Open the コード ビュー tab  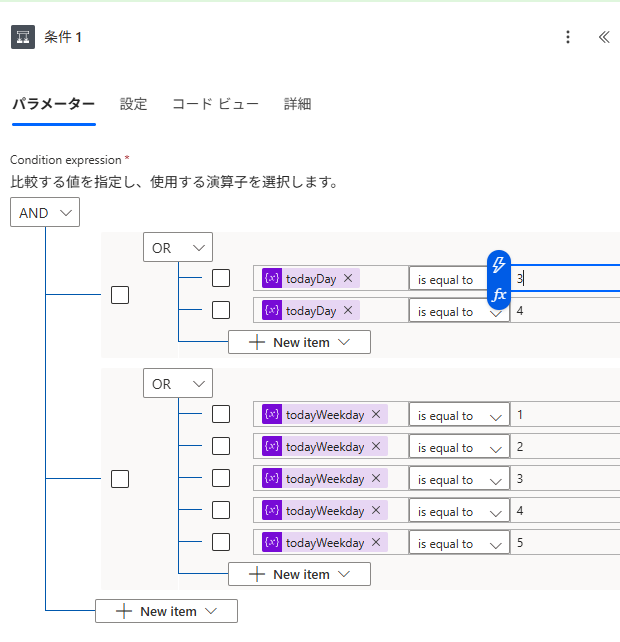click(x=215, y=104)
